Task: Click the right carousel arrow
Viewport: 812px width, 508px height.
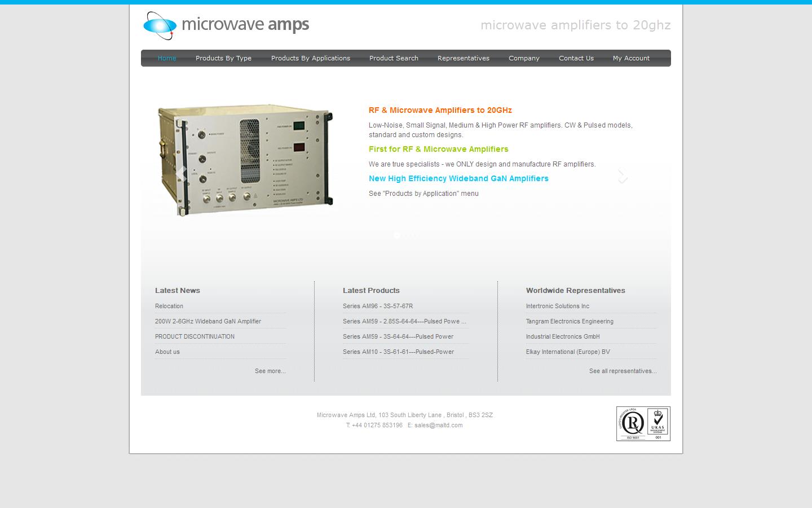Action: [x=623, y=174]
